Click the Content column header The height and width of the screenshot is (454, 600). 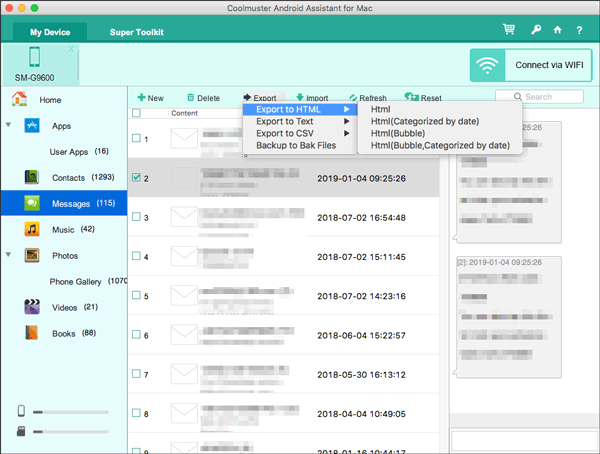click(x=184, y=113)
